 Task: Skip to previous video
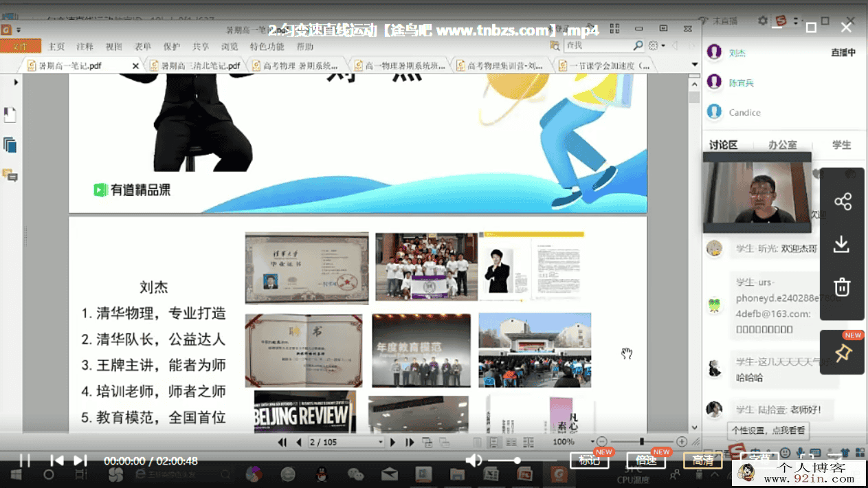[x=57, y=461]
